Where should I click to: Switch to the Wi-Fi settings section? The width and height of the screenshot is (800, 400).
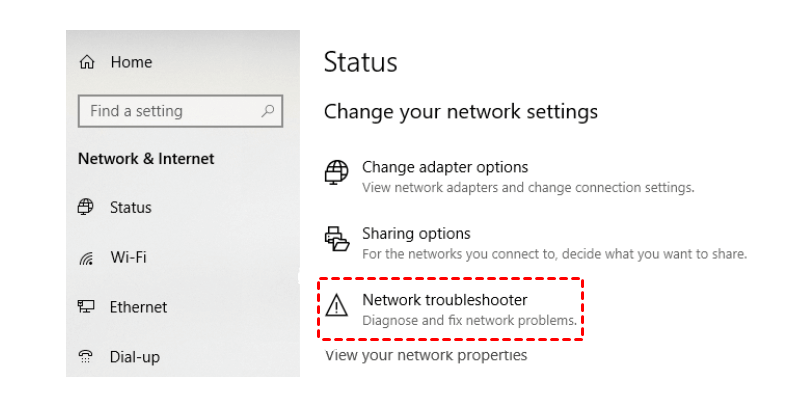(128, 258)
